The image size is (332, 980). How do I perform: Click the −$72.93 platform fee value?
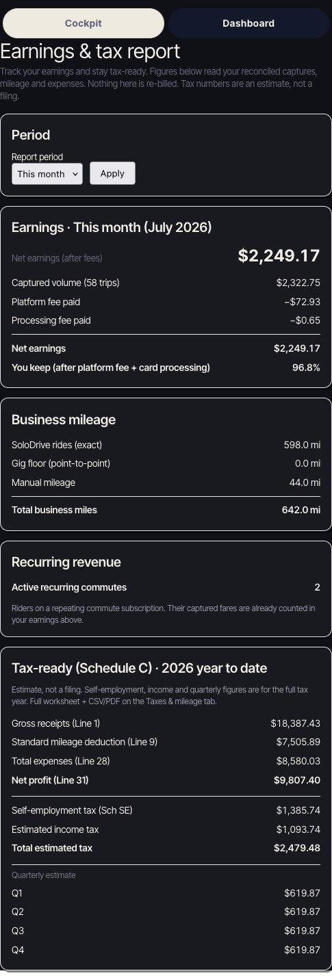pos(302,302)
